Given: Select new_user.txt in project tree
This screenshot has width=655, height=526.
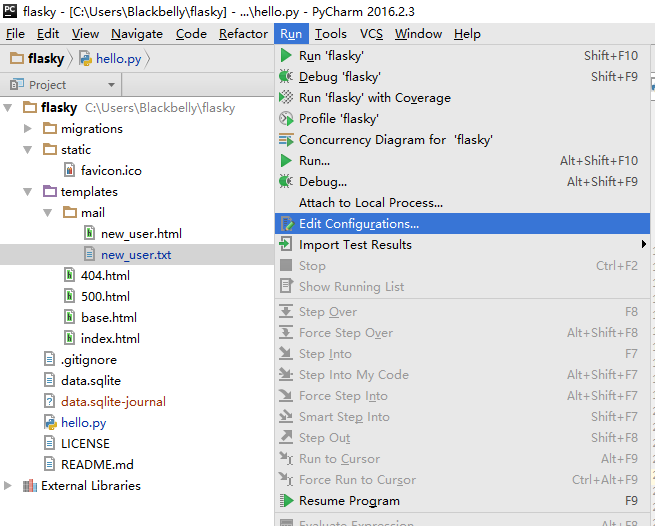Looking at the screenshot, I should [x=136, y=254].
